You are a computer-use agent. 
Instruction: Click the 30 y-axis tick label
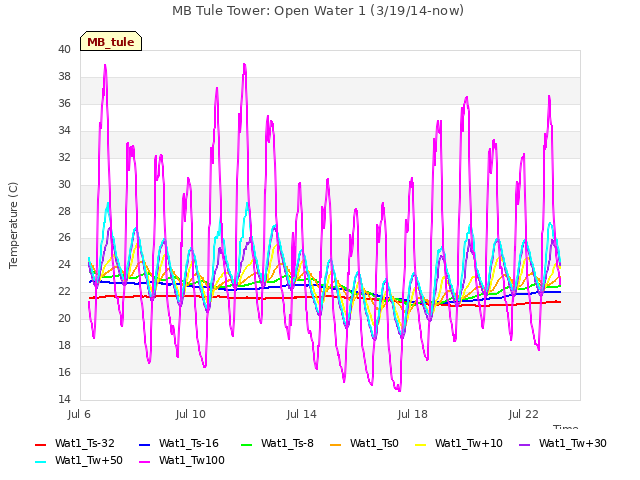point(64,184)
